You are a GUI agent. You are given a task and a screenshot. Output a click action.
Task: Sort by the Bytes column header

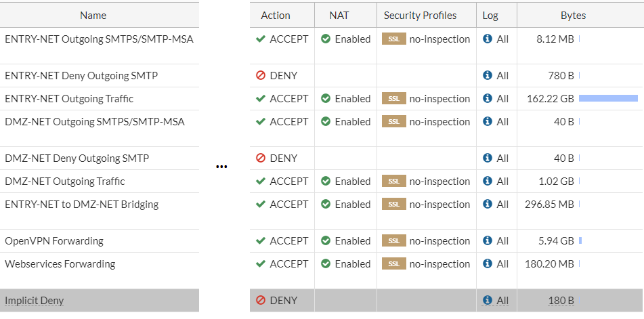[x=573, y=16]
